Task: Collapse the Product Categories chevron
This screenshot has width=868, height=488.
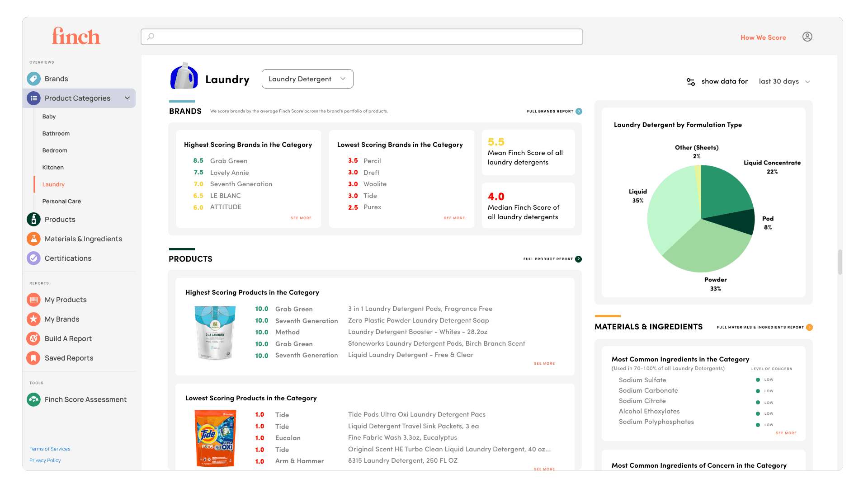Action: (x=127, y=98)
